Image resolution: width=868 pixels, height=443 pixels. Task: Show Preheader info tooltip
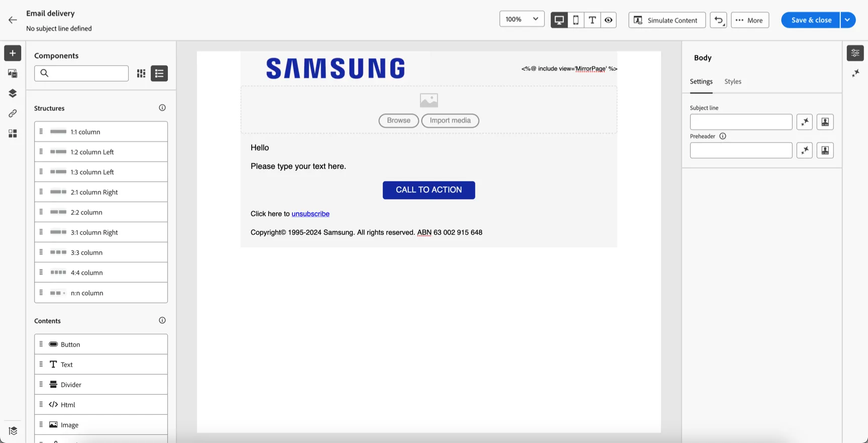click(723, 136)
